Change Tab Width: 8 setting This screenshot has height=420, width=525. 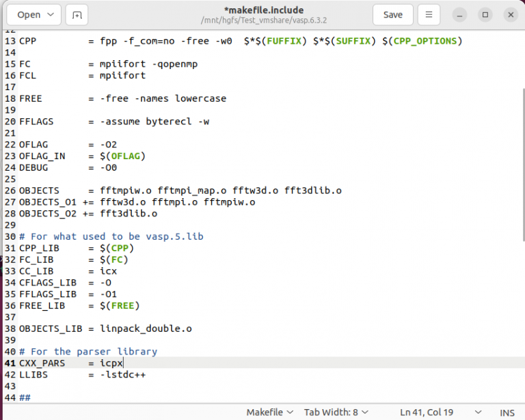pyautogui.click(x=336, y=412)
